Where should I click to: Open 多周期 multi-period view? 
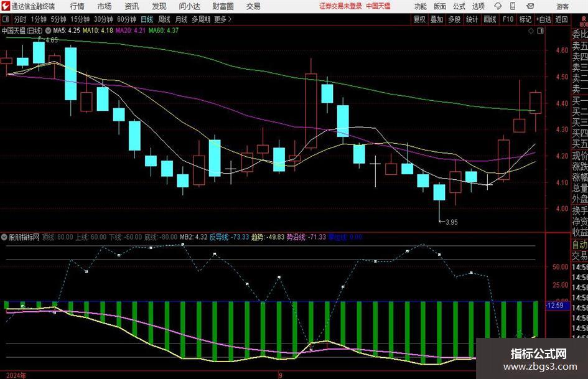click(x=201, y=19)
